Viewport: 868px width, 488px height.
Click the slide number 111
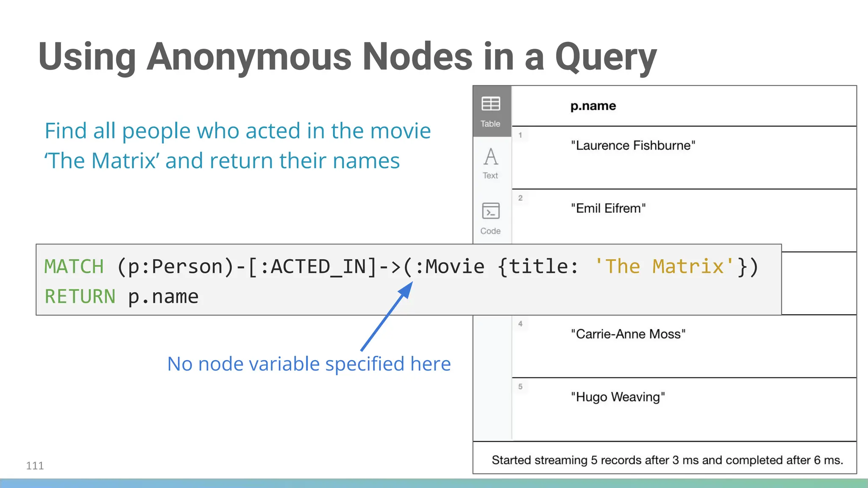[35, 466]
